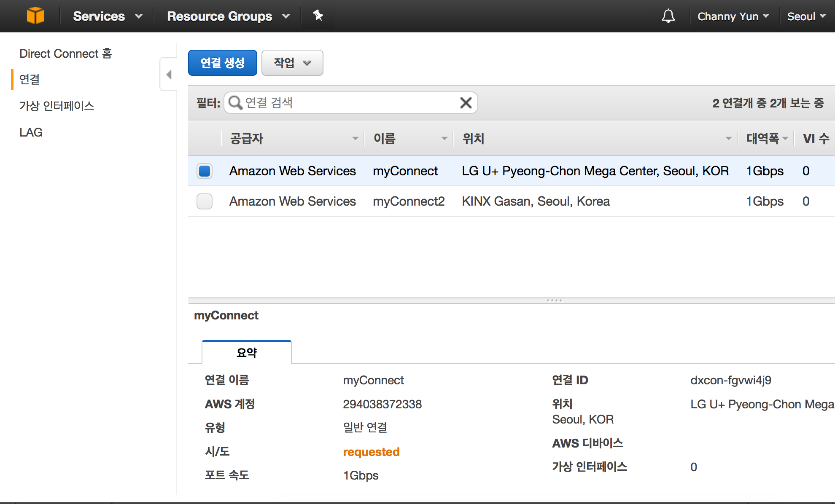The image size is (835, 504).
Task: Open Direct Connect 홈 link
Action: 65,54
